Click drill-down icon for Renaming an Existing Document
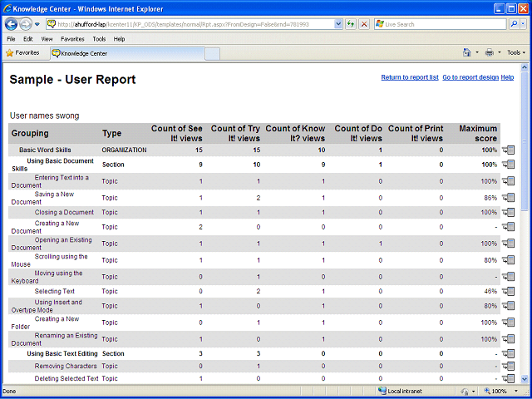This screenshot has width=532, height=399. [x=508, y=339]
